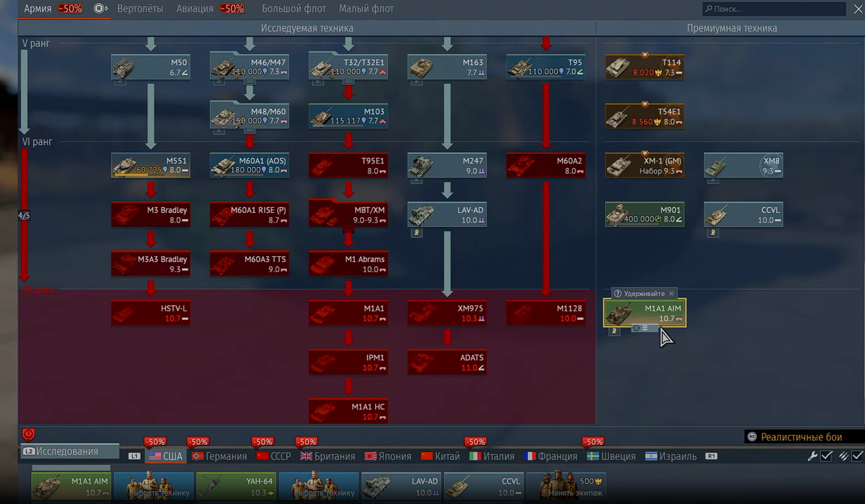This screenshot has width=865, height=504.
Task: Select the YAH-64 crew slot
Action: tap(236, 486)
